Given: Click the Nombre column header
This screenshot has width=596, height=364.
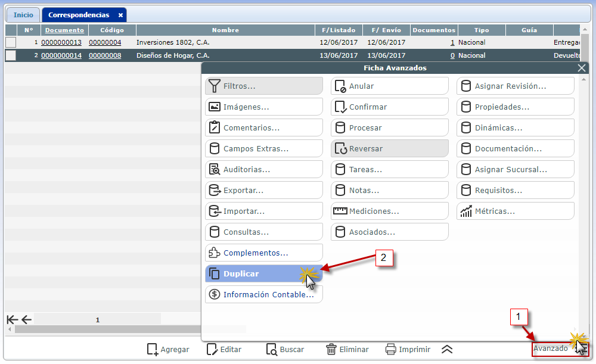Looking at the screenshot, I should point(225,30).
